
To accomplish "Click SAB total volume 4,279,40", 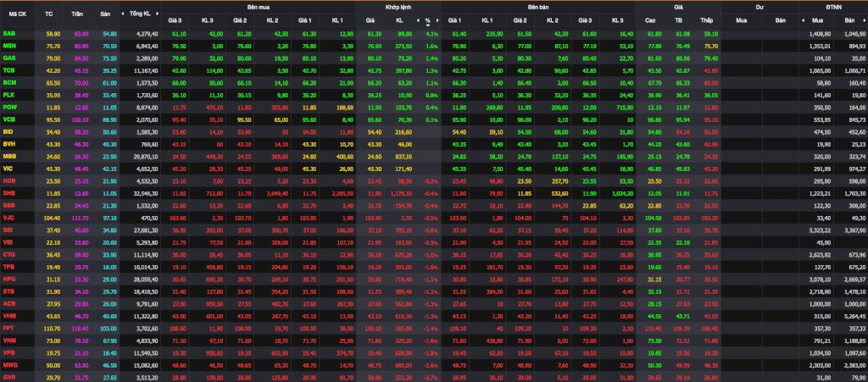I will (x=147, y=34).
